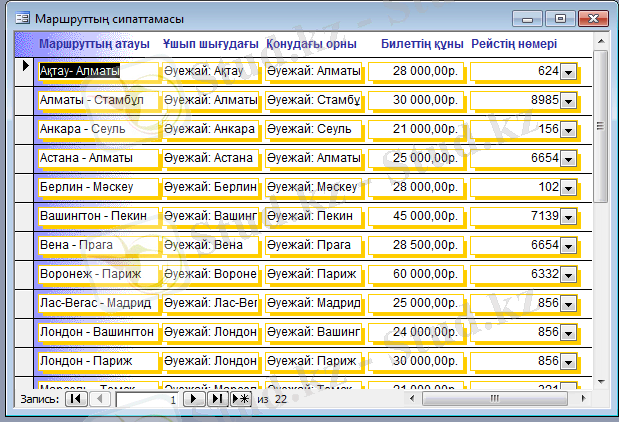Go to the first record button
Image resolution: width=619 pixels, height=422 pixels.
click(x=76, y=398)
